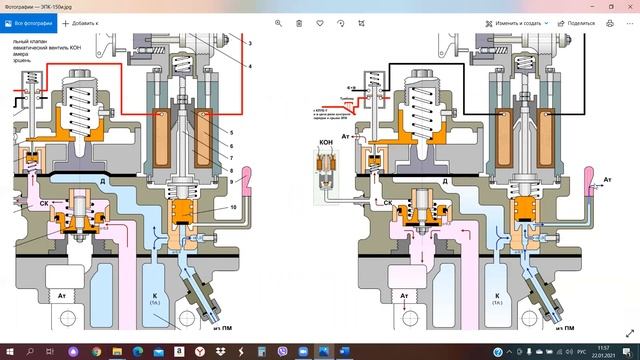Open the three-dots more options menu
The image size is (640, 360).
[630, 23]
